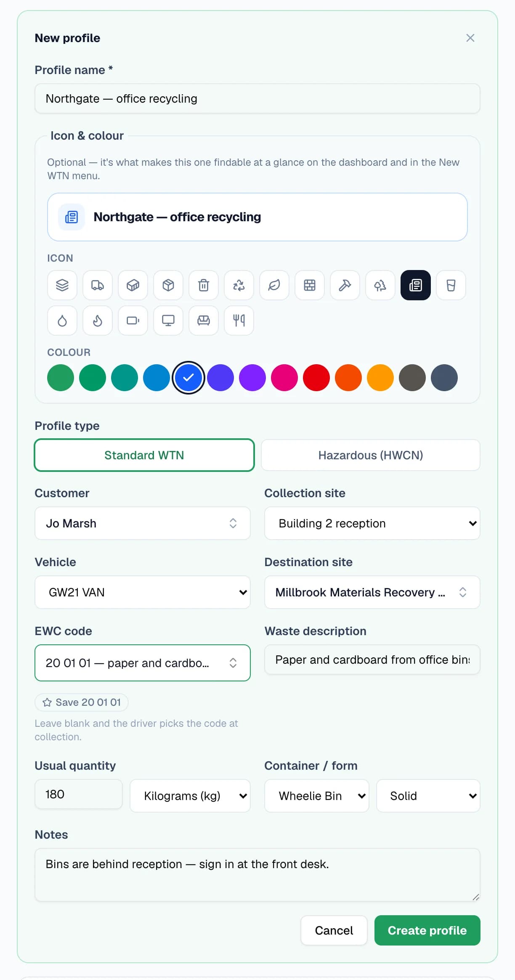
Task: Pick the purple colour swatch
Action: click(252, 378)
